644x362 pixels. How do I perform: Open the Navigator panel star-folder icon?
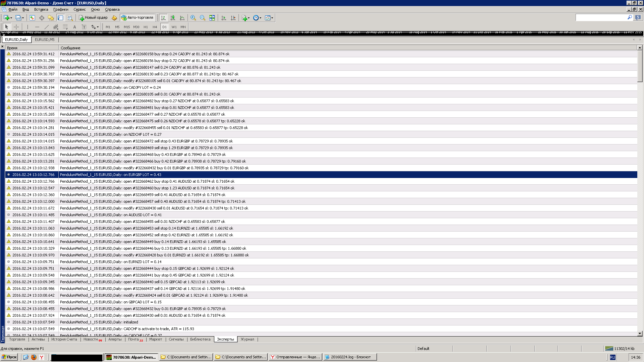[51, 18]
